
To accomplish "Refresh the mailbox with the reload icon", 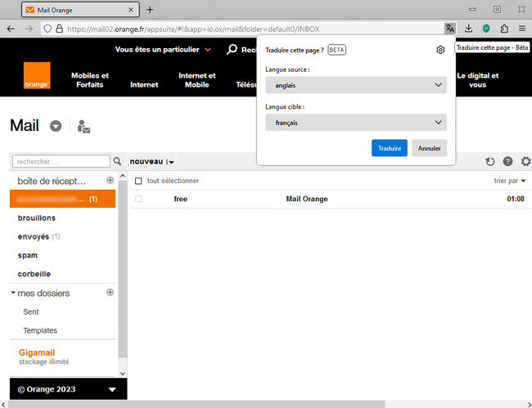I will pos(489,161).
